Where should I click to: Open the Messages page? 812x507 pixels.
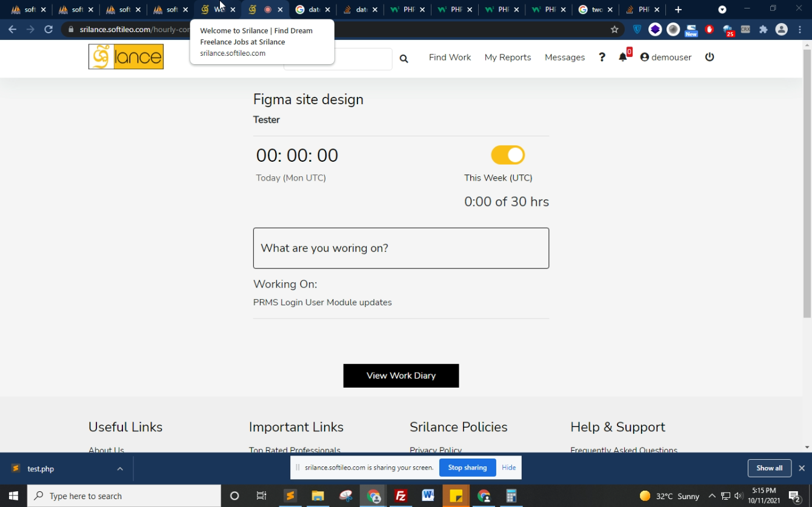click(x=564, y=57)
